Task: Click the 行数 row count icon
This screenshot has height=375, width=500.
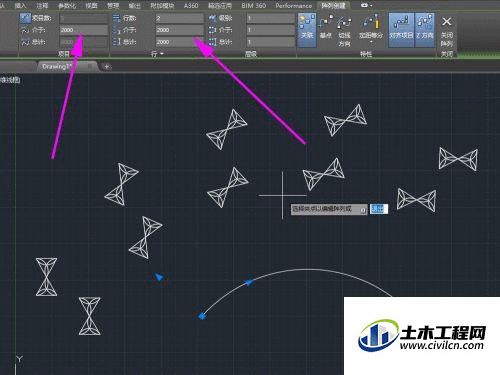Action: coord(116,18)
